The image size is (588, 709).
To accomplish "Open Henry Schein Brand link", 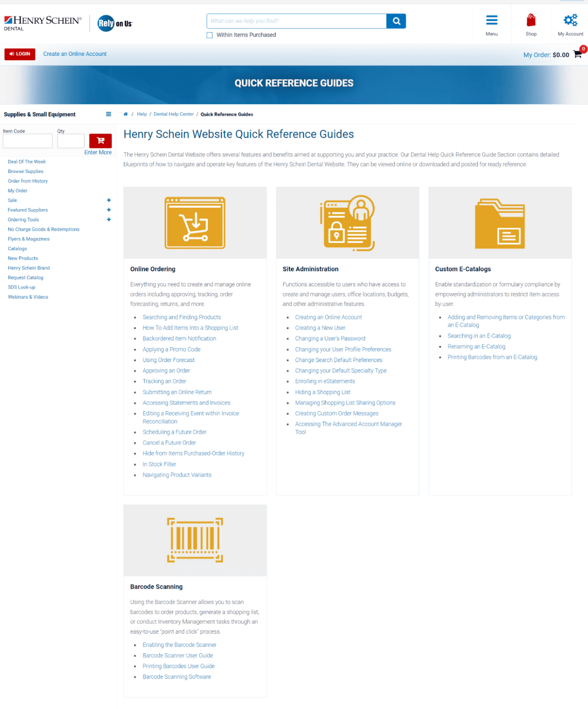I will [x=29, y=268].
